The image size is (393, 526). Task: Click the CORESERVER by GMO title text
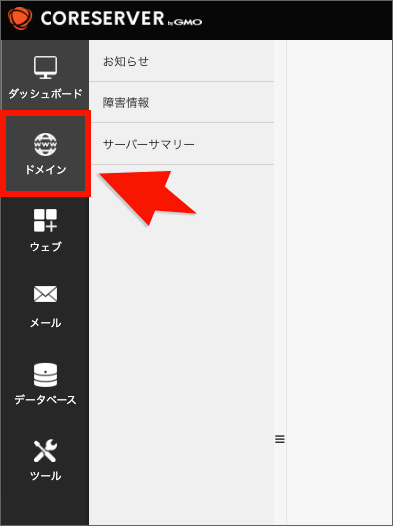click(x=121, y=18)
